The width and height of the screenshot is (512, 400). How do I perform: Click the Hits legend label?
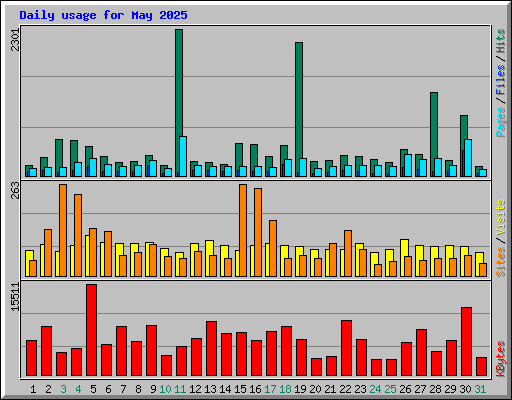click(x=500, y=41)
